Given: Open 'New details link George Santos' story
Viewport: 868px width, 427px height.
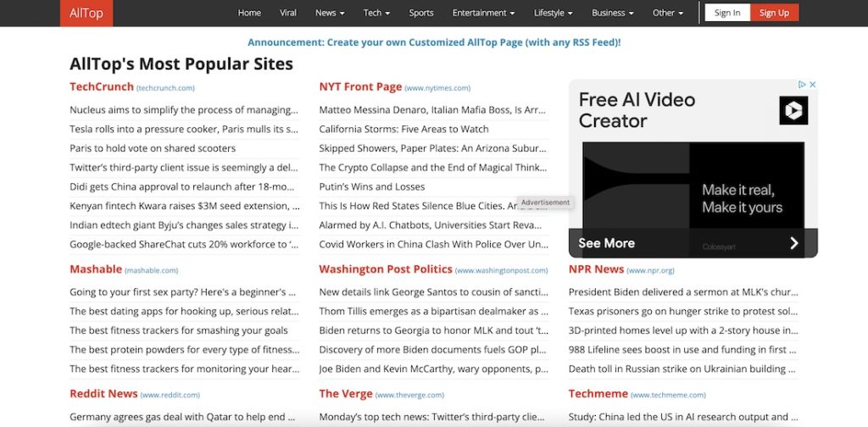Looking at the screenshot, I should (433, 292).
